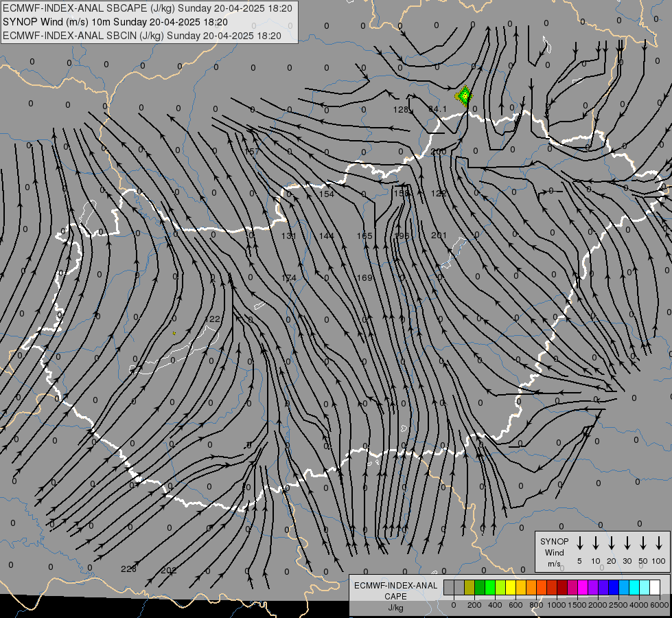Image resolution: width=672 pixels, height=618 pixels.
Task: Pick the purple swatch left of 2000
Action: 592,588
